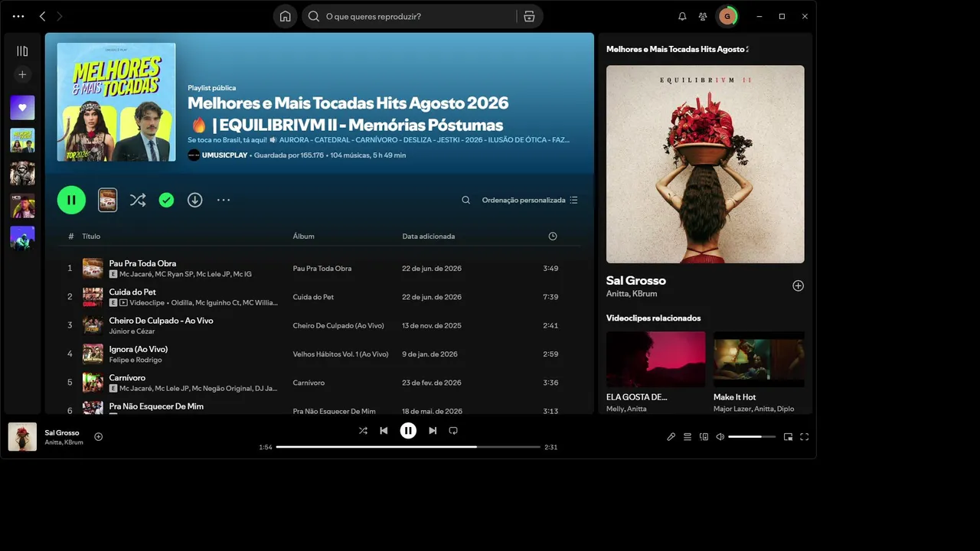This screenshot has width=980, height=551.
Task: Sort by Data adicionada column header
Action: click(x=429, y=236)
